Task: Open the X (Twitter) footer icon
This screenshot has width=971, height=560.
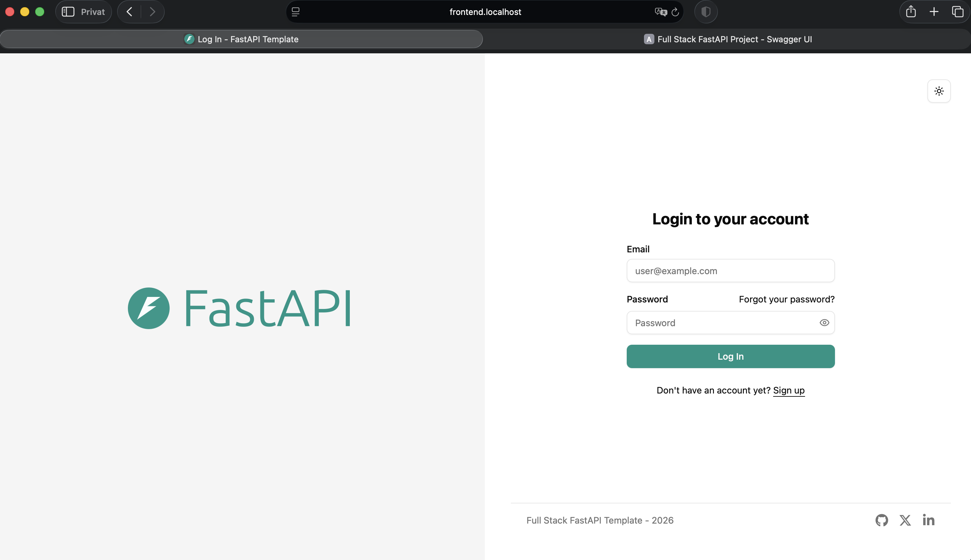Action: pyautogui.click(x=905, y=520)
